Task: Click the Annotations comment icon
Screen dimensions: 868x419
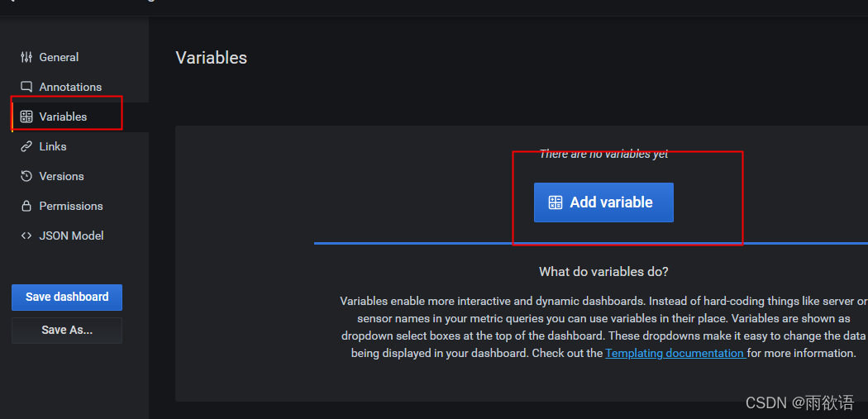Action: pos(26,87)
